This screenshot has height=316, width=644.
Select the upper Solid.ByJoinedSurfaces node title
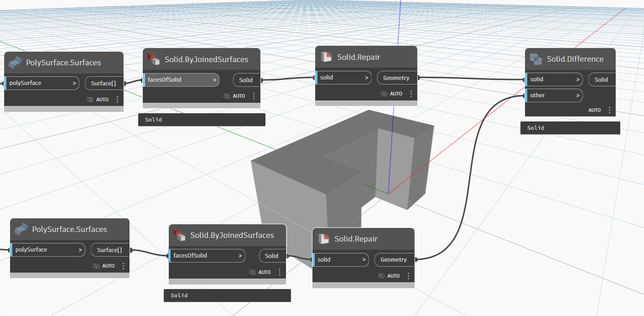tap(206, 59)
